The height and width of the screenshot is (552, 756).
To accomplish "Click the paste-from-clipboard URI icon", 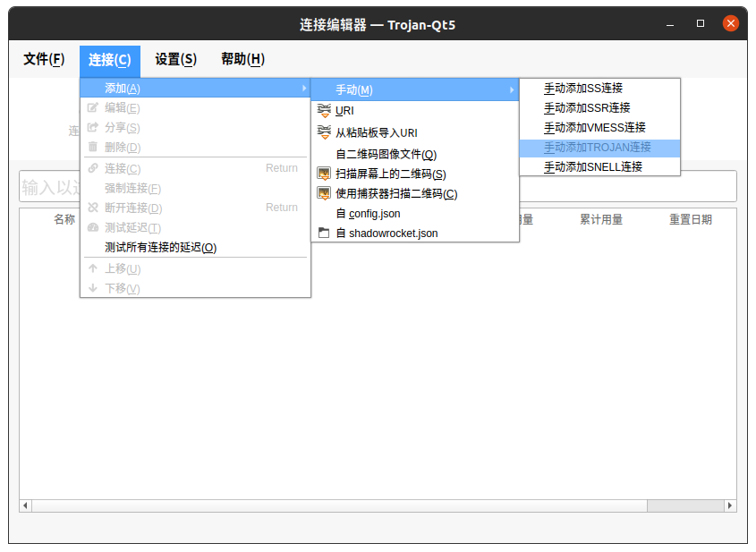I will pyautogui.click(x=324, y=132).
